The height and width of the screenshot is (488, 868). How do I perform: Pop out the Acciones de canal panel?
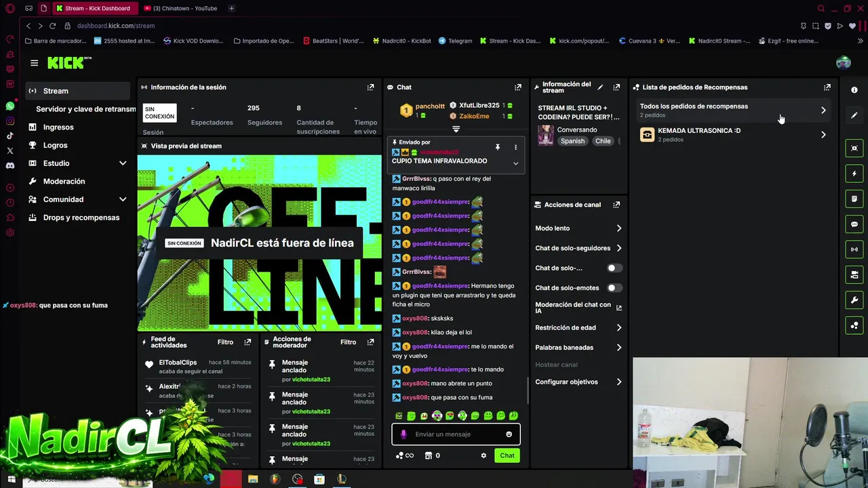[x=616, y=205]
